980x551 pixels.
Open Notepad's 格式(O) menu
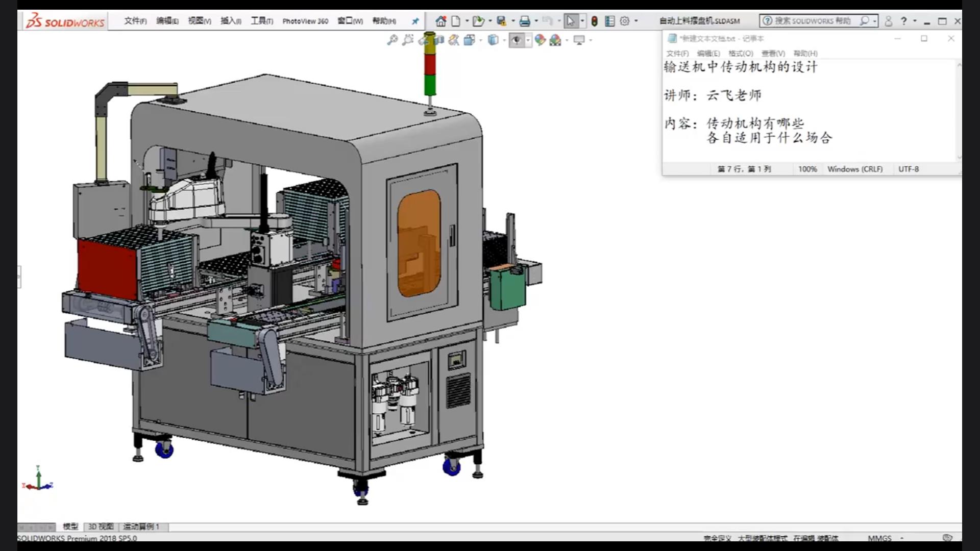point(740,53)
